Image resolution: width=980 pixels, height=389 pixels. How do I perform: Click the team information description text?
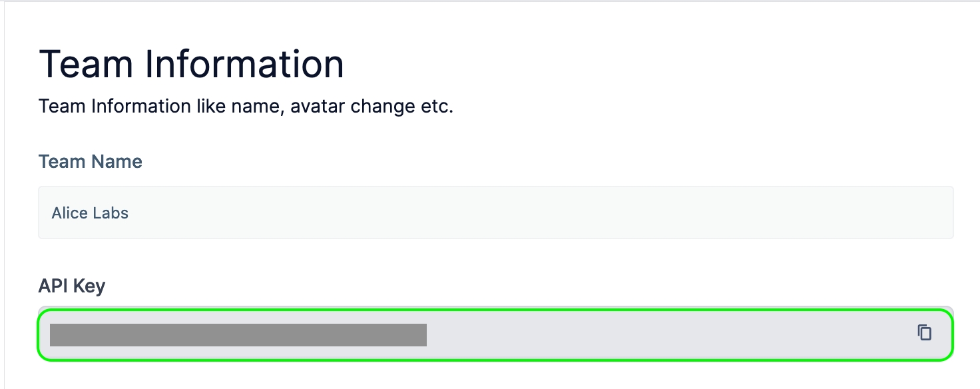click(x=246, y=107)
